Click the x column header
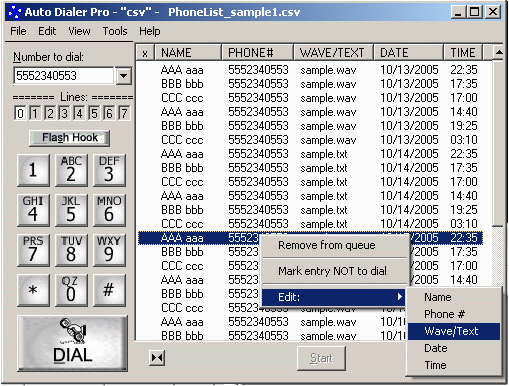This screenshot has height=386, width=509. tap(145, 53)
